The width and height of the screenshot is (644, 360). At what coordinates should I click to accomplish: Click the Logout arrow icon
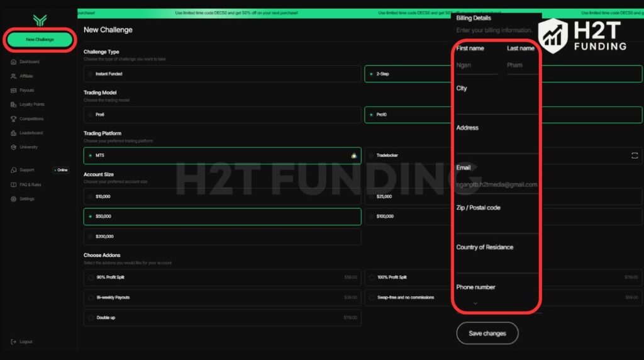click(14, 342)
